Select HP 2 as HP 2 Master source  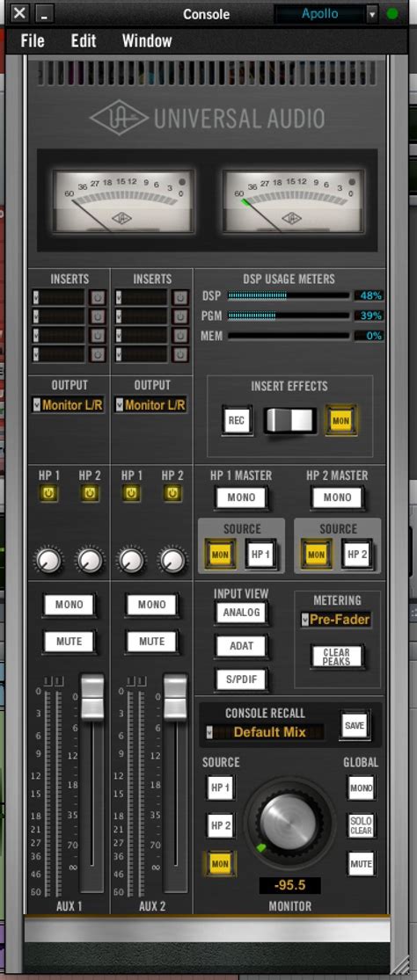[x=357, y=555]
